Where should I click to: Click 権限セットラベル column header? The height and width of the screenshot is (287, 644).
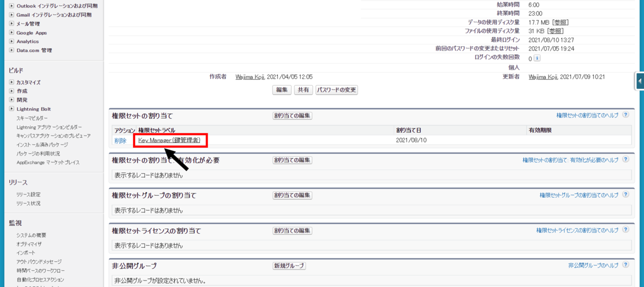(157, 131)
